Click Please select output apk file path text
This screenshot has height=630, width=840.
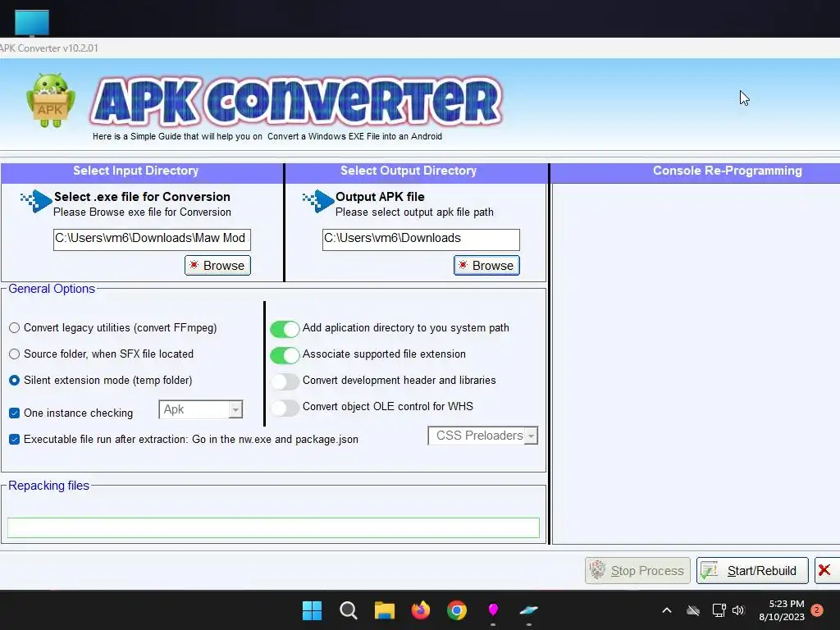[x=414, y=212]
